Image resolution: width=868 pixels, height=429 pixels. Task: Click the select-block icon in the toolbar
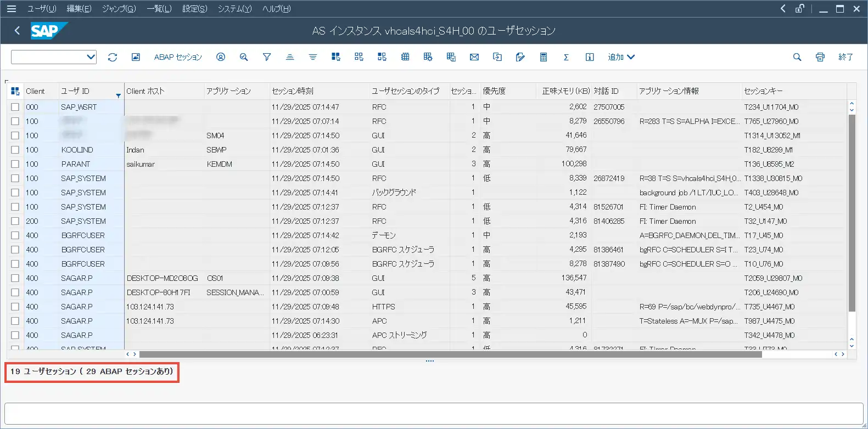[x=382, y=57]
